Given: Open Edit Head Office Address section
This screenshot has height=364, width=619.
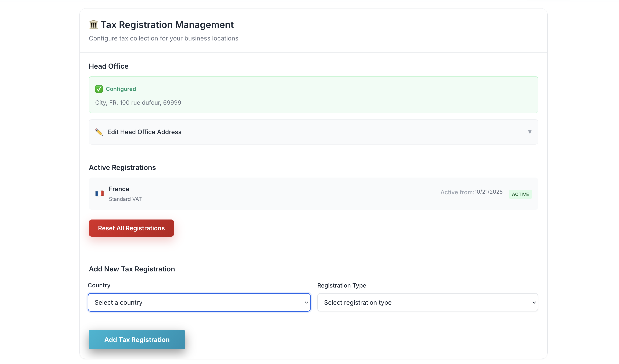Looking at the screenshot, I should coord(144,132).
